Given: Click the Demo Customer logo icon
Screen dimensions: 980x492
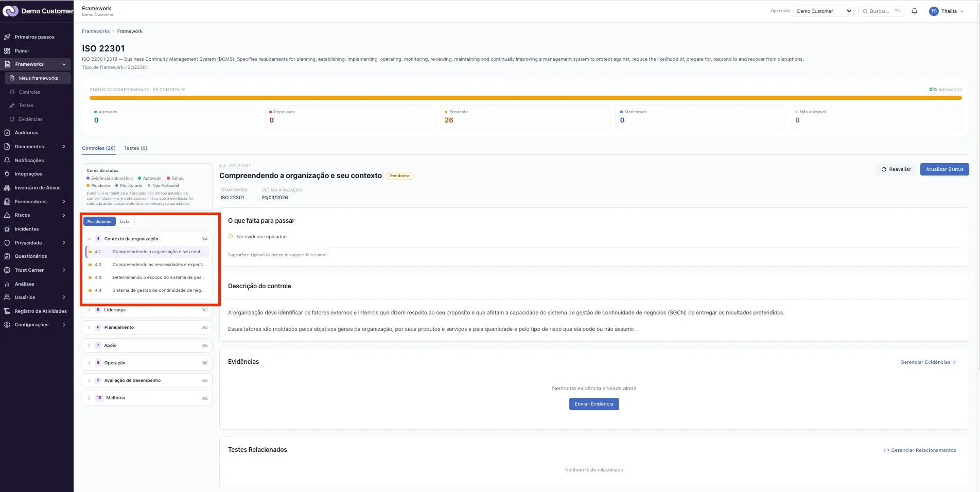Looking at the screenshot, I should pyautogui.click(x=10, y=11).
